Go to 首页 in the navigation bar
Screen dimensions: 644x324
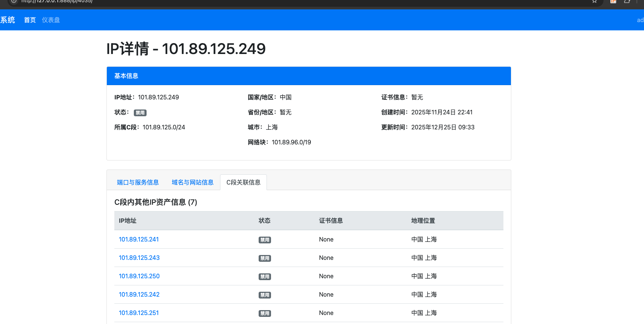click(x=30, y=20)
